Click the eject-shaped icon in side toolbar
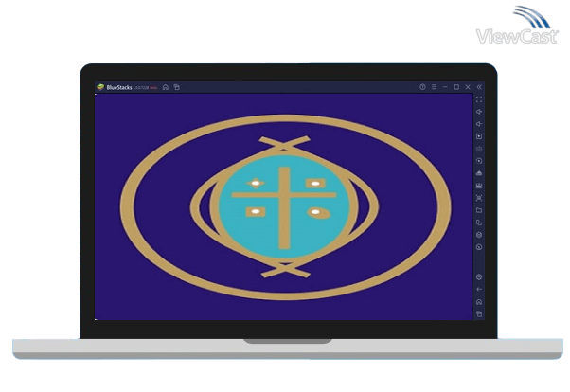Viewport: 570px width, 392px height. 479,173
